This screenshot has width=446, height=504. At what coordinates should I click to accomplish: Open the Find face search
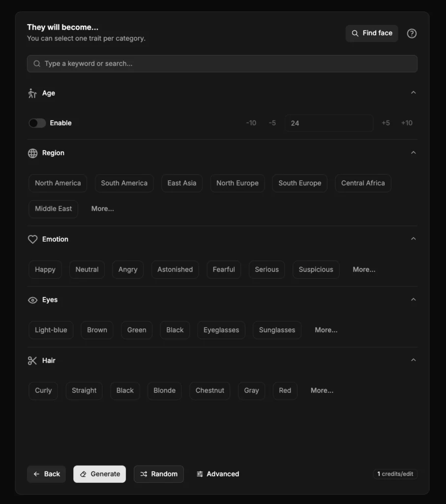pos(372,33)
